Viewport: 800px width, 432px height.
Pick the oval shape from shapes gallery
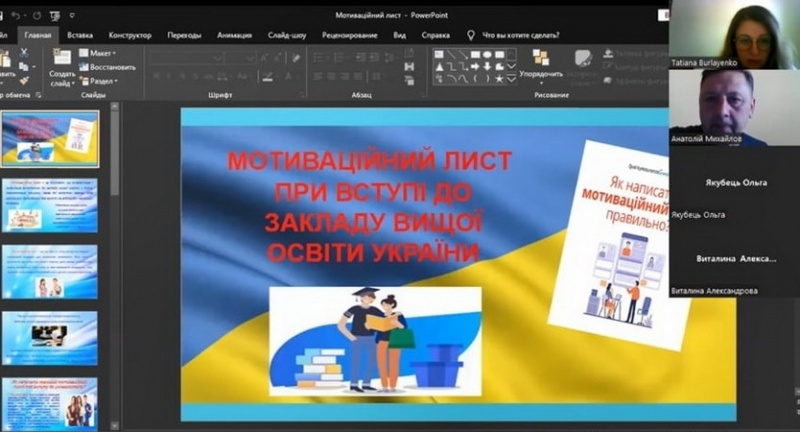[487, 53]
